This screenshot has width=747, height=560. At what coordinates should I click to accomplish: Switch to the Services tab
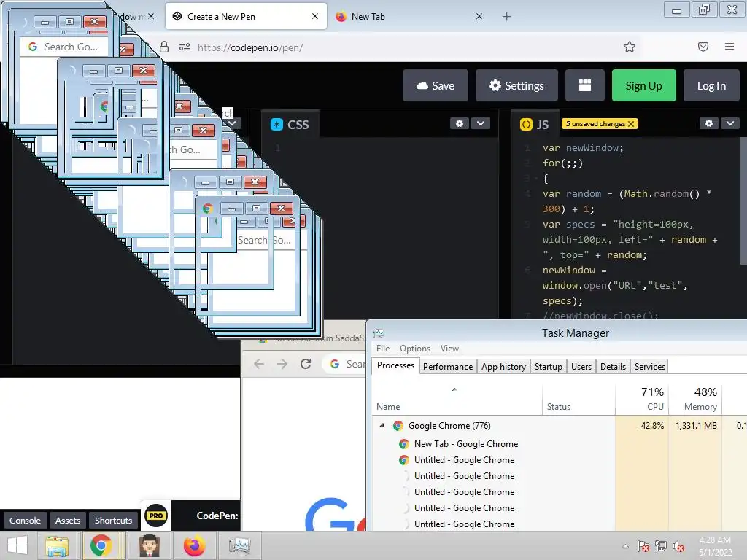pyautogui.click(x=650, y=367)
